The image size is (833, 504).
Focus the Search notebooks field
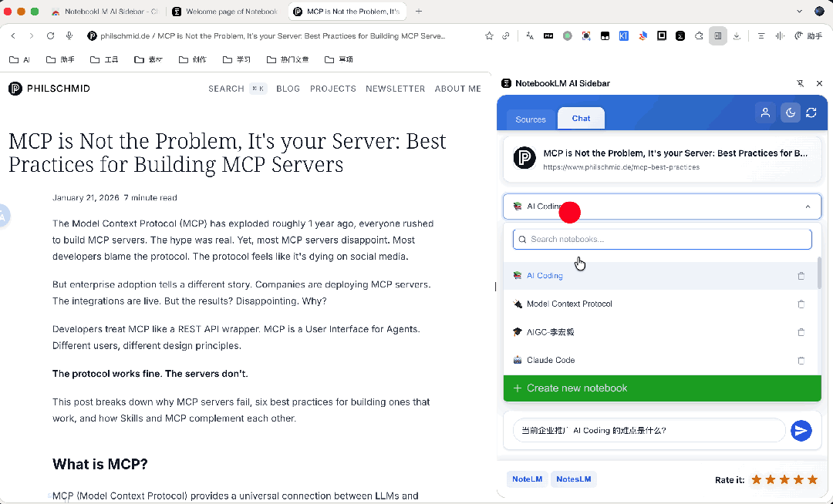[662, 239]
